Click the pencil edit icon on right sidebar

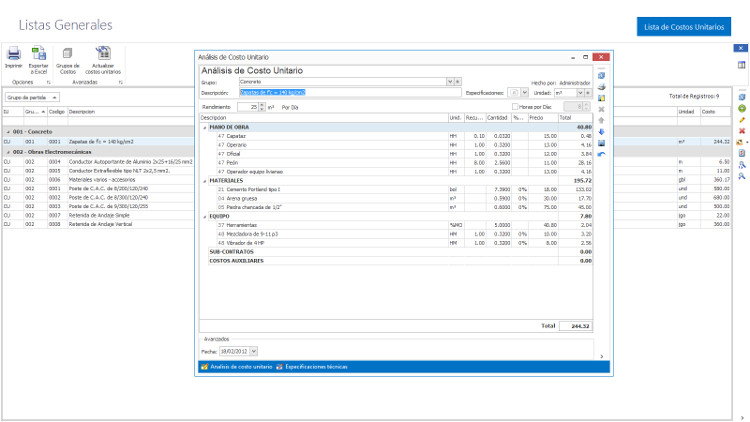(741, 119)
